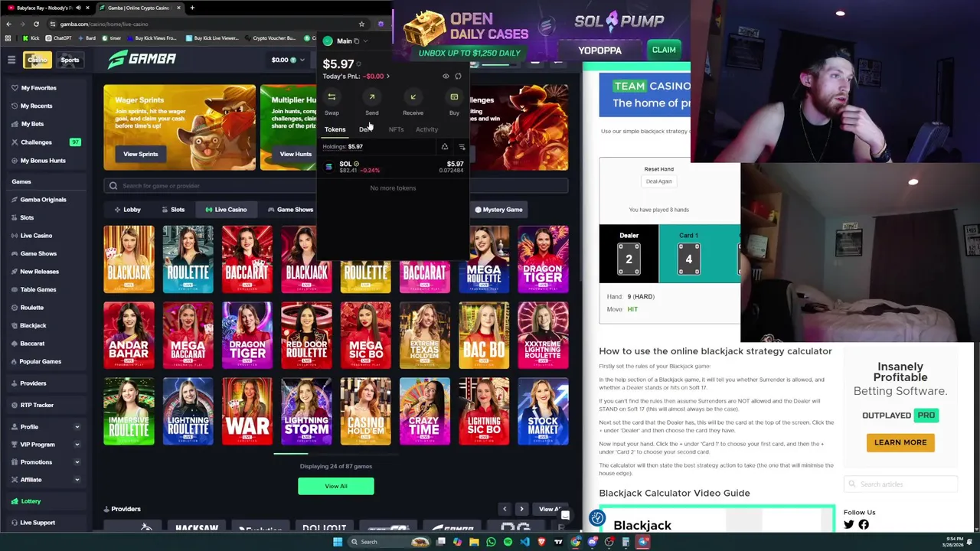Click the wallet Send icon

click(x=371, y=97)
